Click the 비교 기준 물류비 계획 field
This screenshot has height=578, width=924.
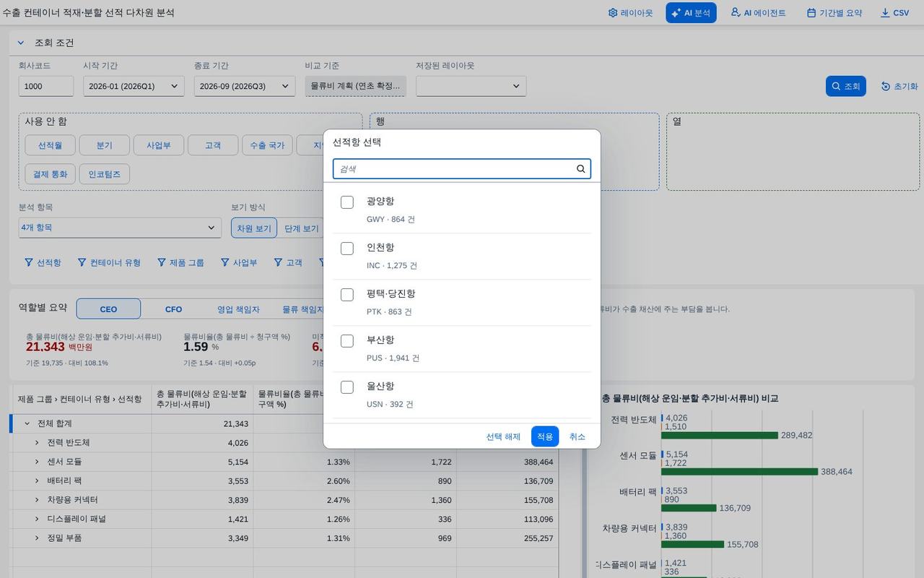pyautogui.click(x=355, y=86)
